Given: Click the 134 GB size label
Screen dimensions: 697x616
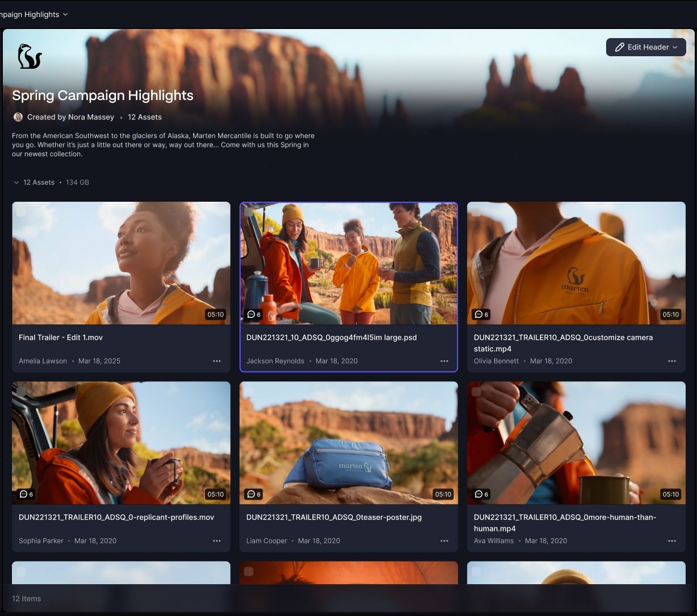Looking at the screenshot, I should [x=77, y=182].
